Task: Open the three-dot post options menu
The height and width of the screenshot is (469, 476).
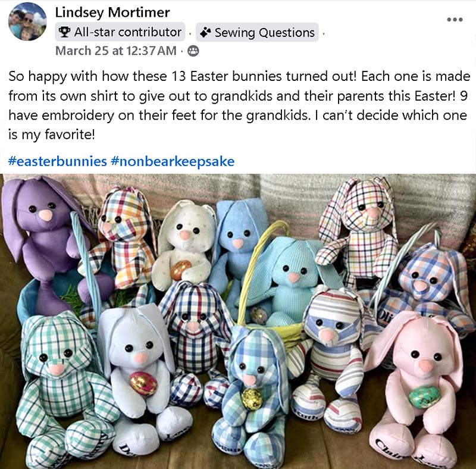Action: click(455, 20)
